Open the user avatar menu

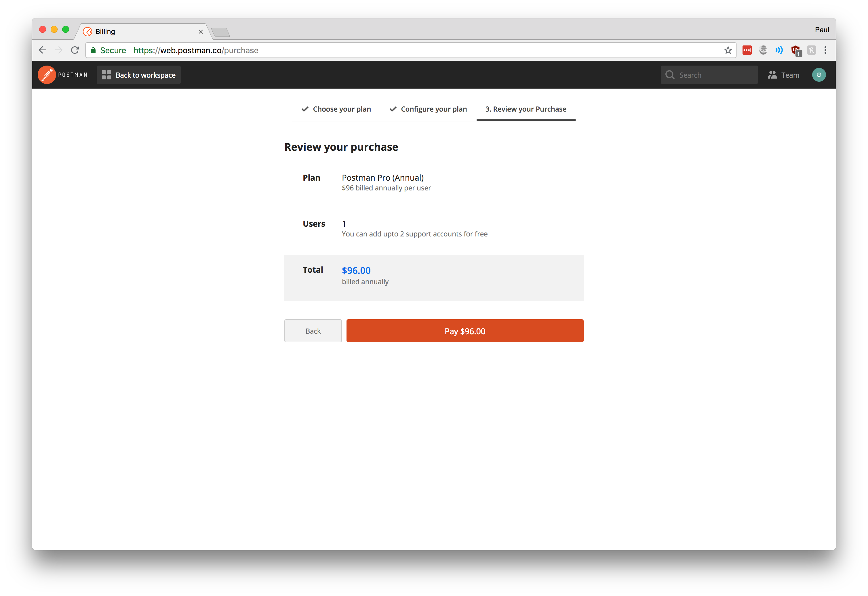click(819, 75)
